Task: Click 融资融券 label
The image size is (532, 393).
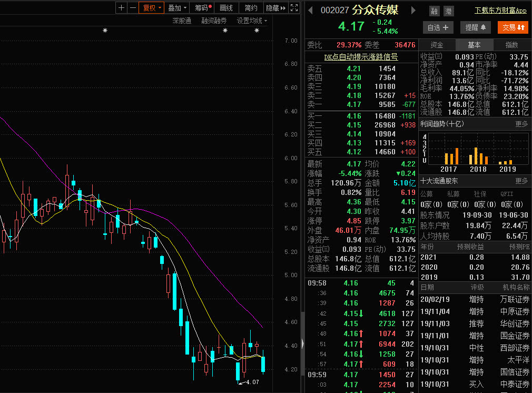Action: (x=214, y=21)
